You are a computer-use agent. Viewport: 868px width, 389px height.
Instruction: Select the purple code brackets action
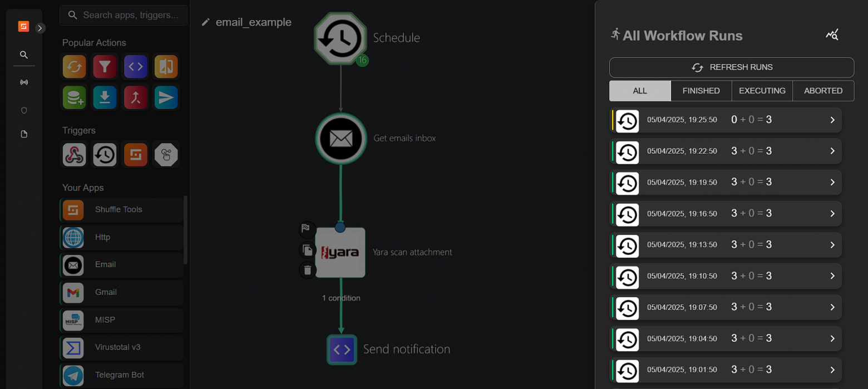pos(135,67)
